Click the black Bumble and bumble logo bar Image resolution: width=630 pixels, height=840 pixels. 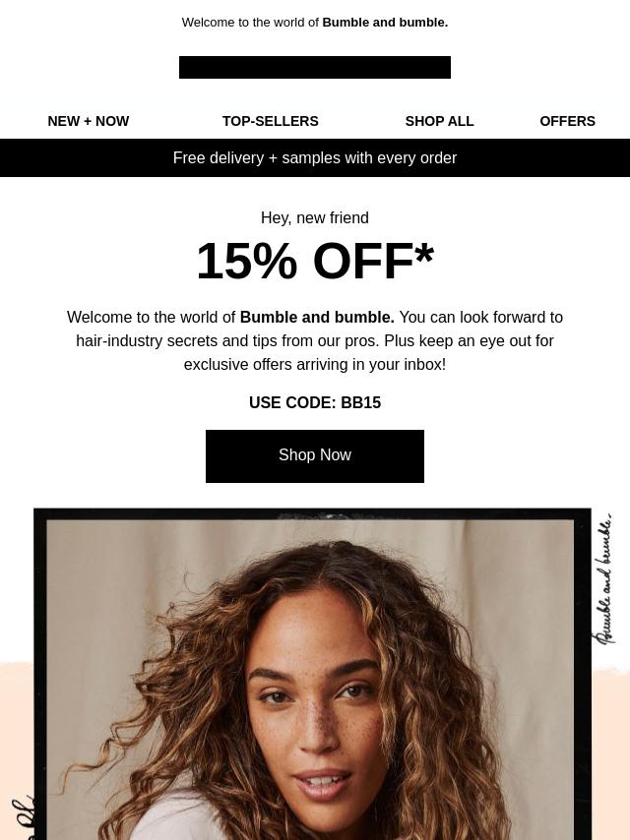315,68
